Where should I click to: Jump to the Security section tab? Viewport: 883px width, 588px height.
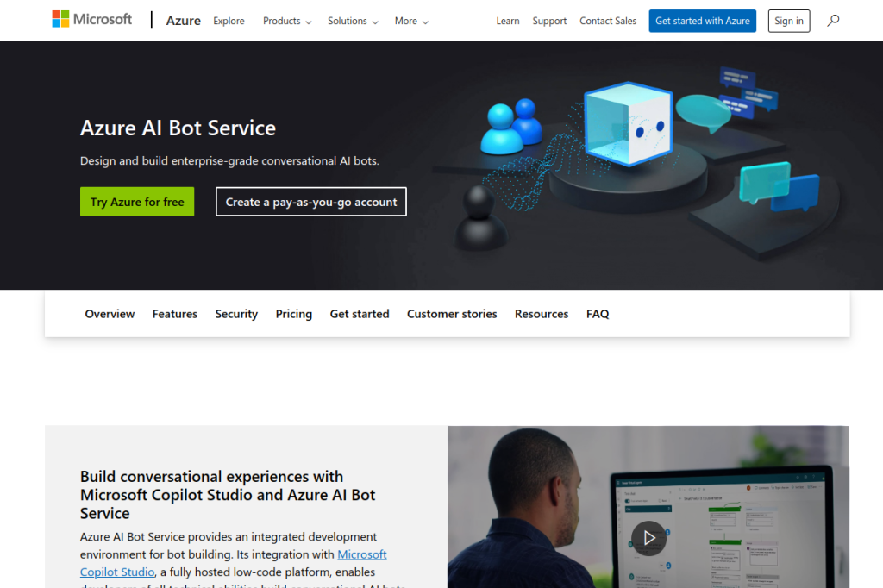[236, 314]
